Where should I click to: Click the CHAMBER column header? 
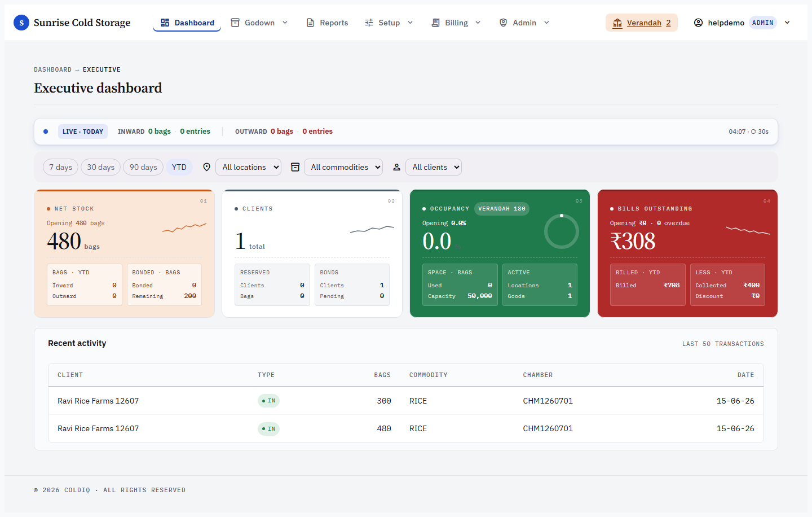(537, 375)
